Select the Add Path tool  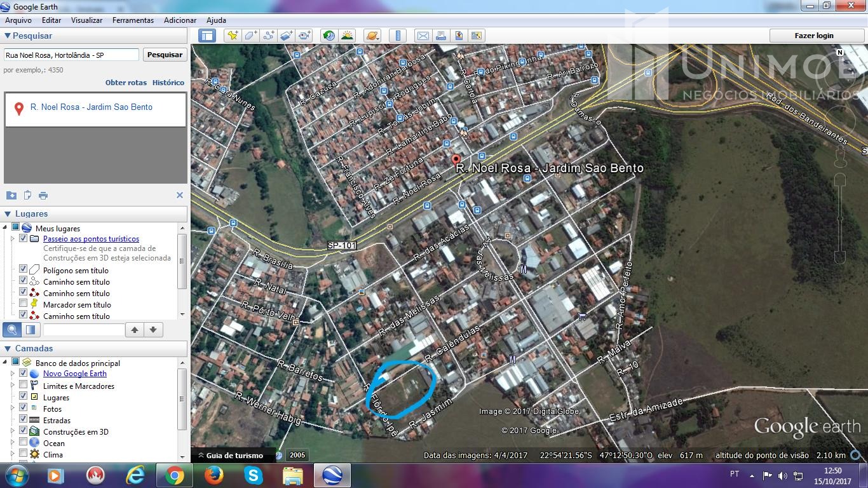point(269,36)
